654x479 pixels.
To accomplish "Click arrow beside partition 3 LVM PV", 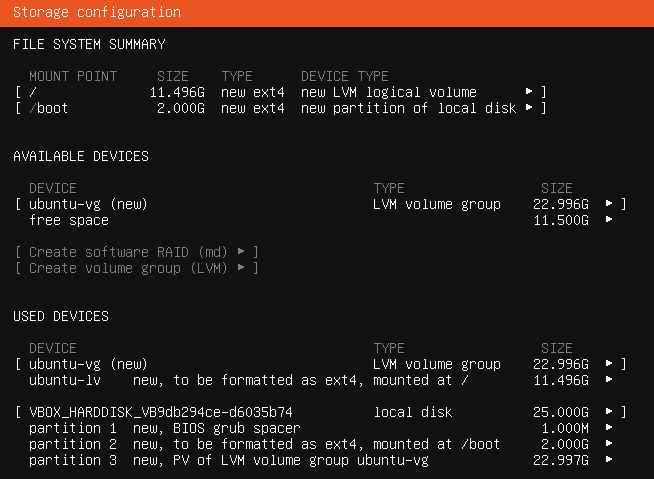I will click(x=609, y=460).
